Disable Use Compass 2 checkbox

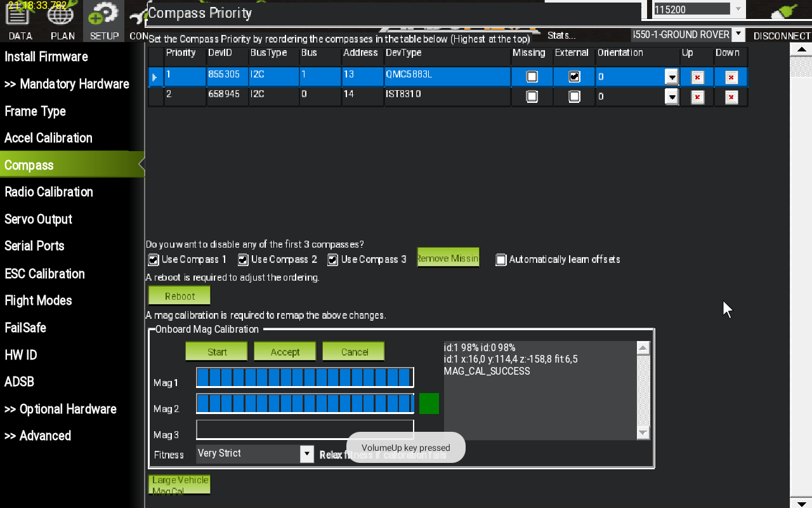(243, 260)
